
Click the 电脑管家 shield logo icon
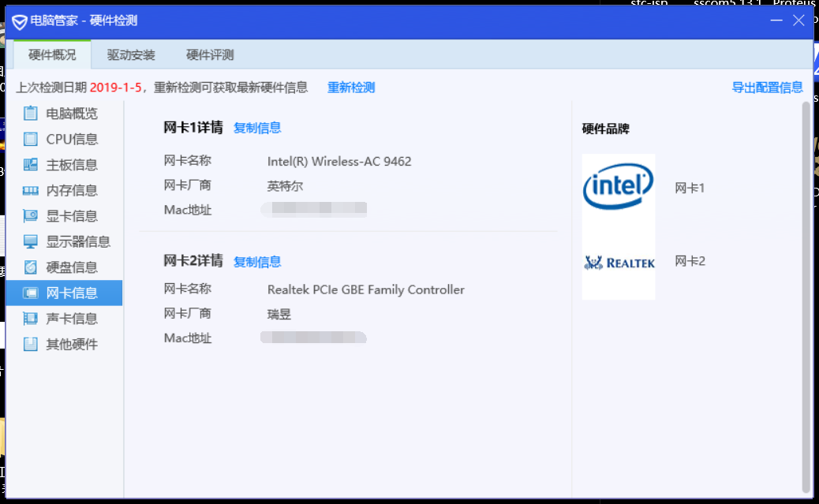pyautogui.click(x=19, y=22)
